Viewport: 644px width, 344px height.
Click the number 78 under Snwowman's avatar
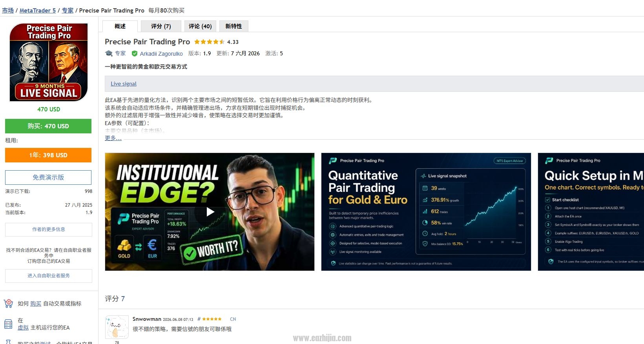click(x=117, y=342)
